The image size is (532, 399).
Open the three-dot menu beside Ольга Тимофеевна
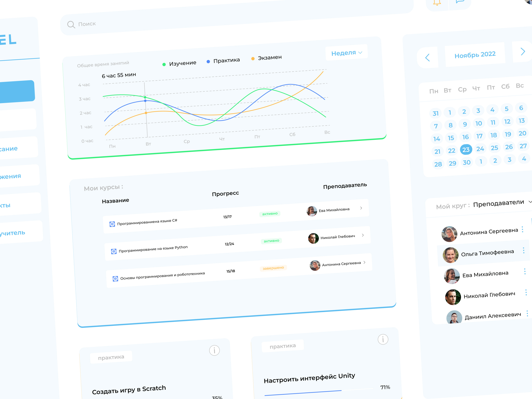(x=524, y=251)
